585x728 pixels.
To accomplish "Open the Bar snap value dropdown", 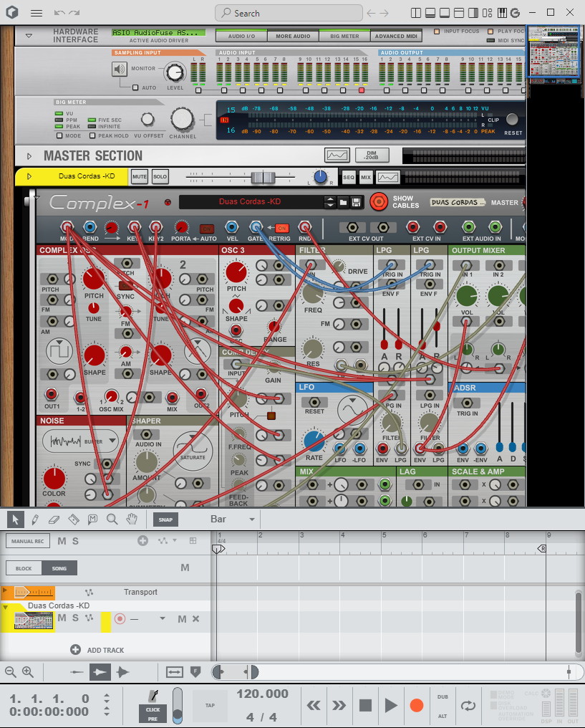I will pyautogui.click(x=252, y=519).
